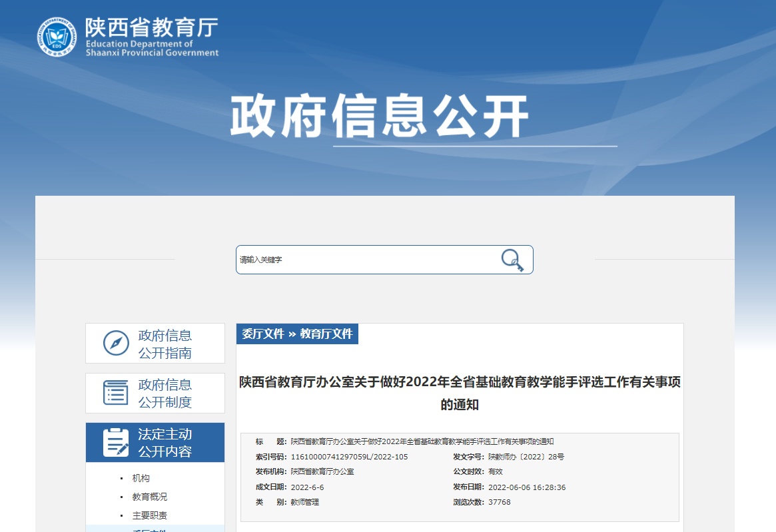The width and height of the screenshot is (776, 532).
Task: Click the list icon for 政府信息公开制度
Action: point(116,392)
